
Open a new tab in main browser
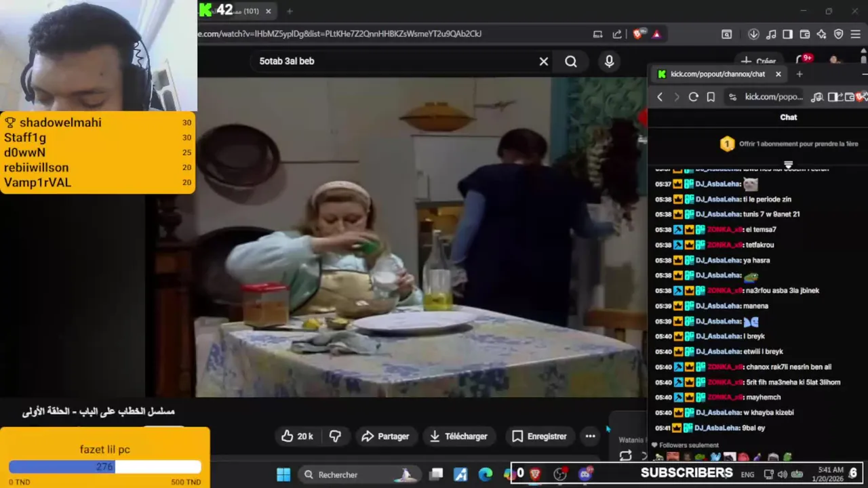point(290,11)
